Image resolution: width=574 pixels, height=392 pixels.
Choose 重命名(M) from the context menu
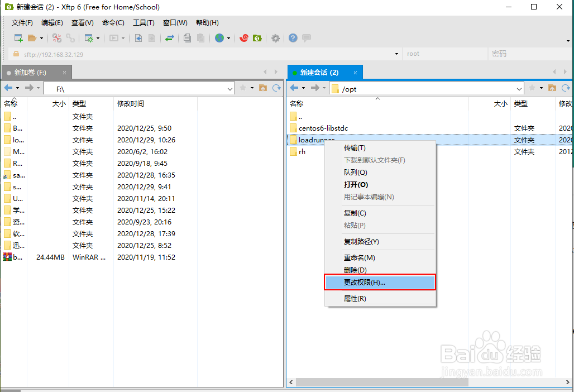[x=380, y=258]
